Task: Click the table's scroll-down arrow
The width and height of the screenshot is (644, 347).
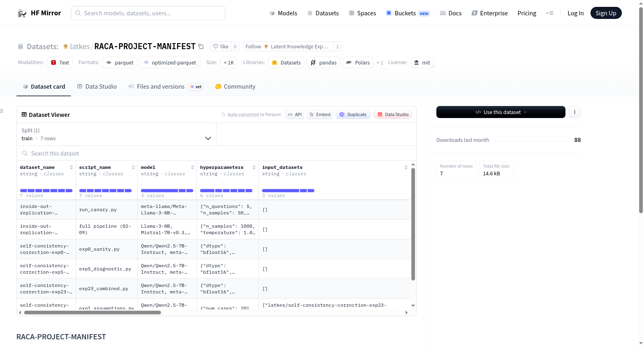Action: coord(413,305)
